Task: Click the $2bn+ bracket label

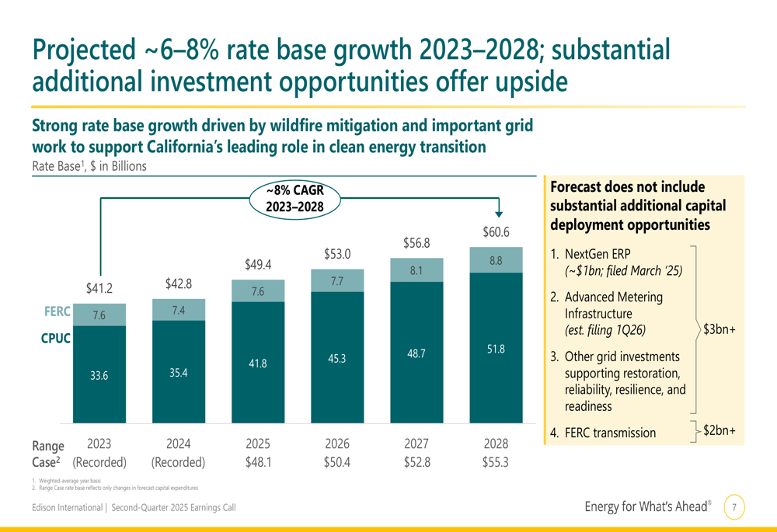Action: pyautogui.click(x=720, y=430)
